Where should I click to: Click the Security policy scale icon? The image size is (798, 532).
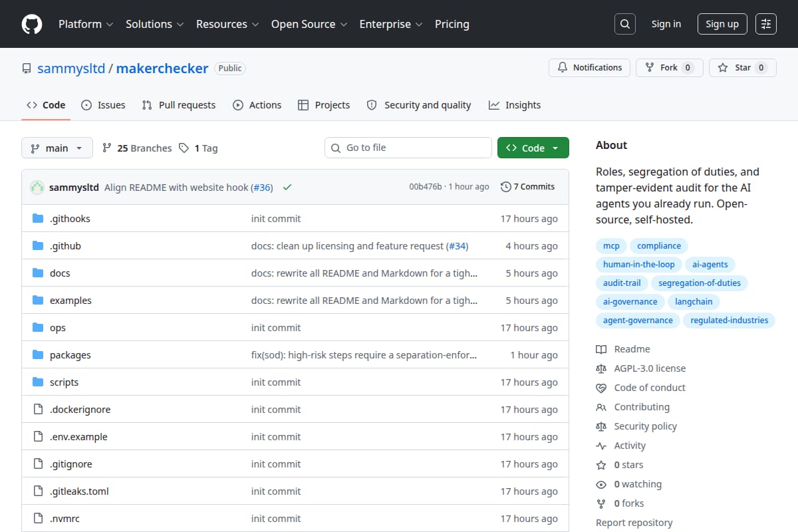[601, 426]
